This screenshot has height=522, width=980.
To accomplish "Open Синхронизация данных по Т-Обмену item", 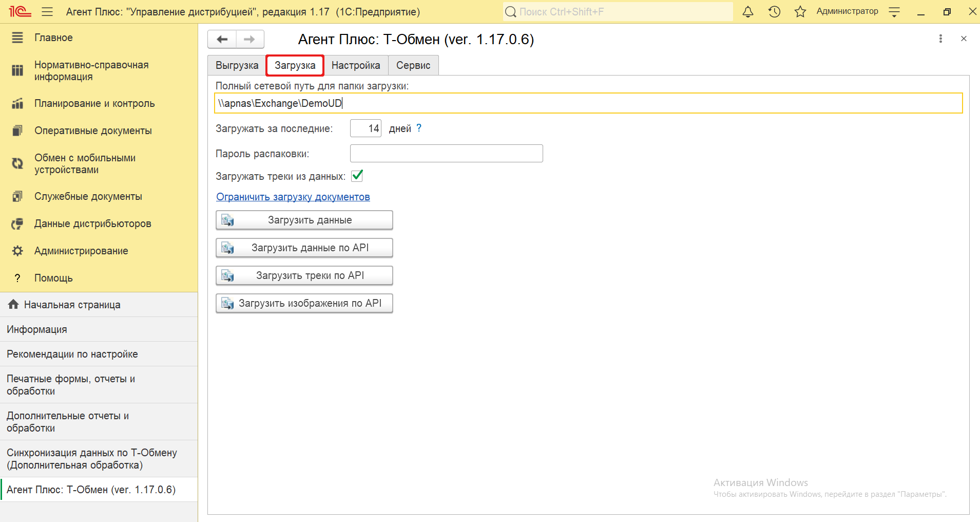I will [99, 459].
